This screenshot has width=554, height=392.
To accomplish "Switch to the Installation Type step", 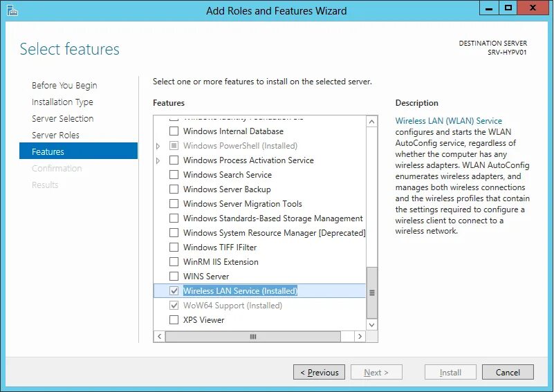I will point(62,102).
